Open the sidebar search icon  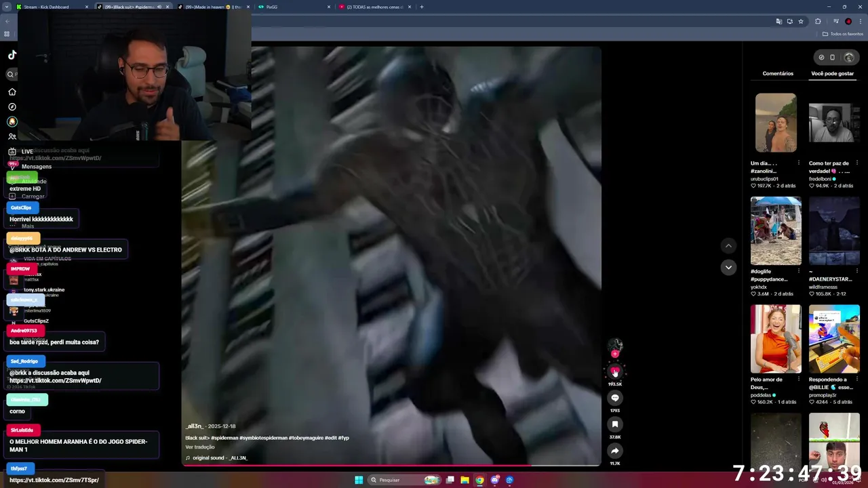tap(11, 75)
